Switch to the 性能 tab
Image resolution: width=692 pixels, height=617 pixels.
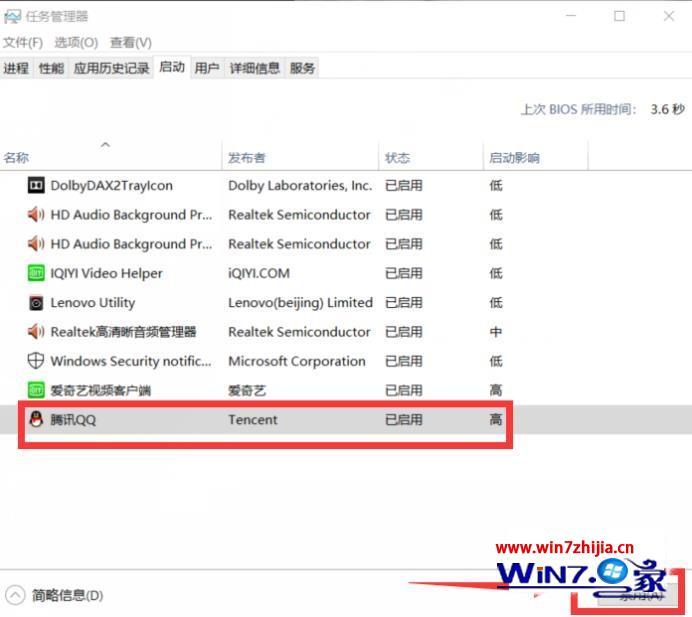(x=51, y=68)
